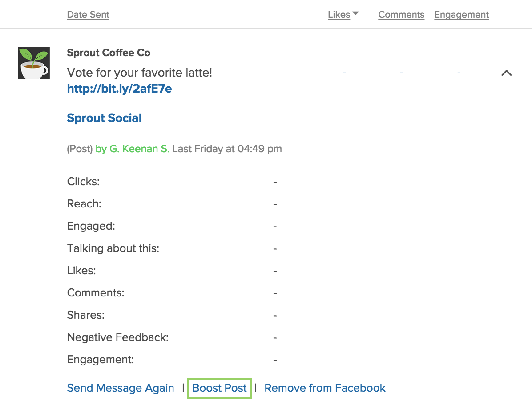Image resolution: width=532 pixels, height=414 pixels.
Task: Click the post's Engagement value dash
Action: (x=459, y=73)
